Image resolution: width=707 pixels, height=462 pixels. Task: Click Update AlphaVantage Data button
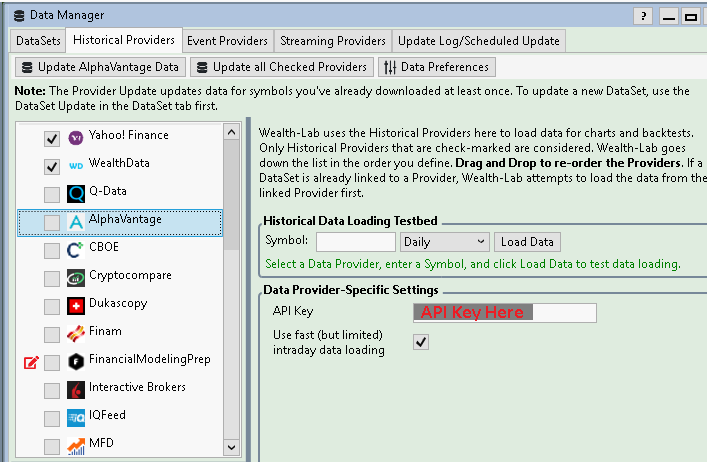point(101,67)
